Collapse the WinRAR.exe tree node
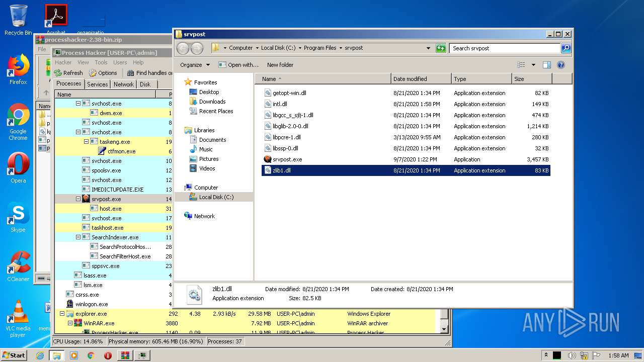The image size is (644, 362). tap(70, 323)
